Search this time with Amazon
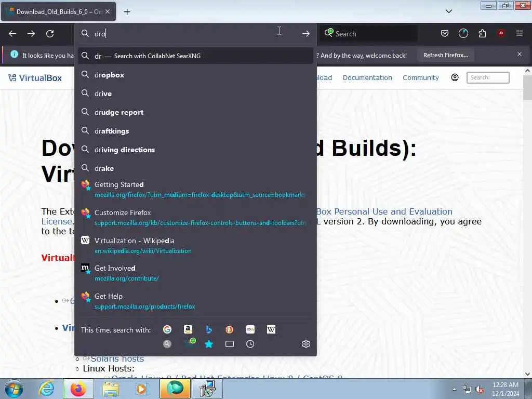 (x=188, y=329)
